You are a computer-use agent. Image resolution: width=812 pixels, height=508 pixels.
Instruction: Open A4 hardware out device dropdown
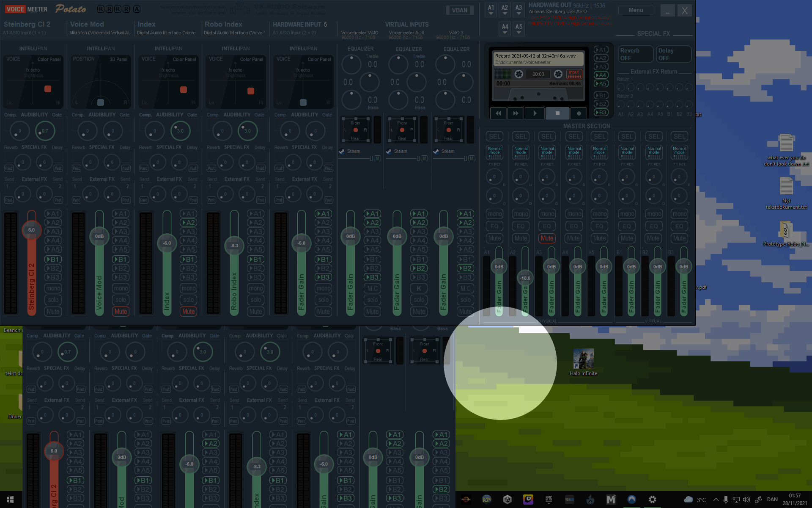505,29
